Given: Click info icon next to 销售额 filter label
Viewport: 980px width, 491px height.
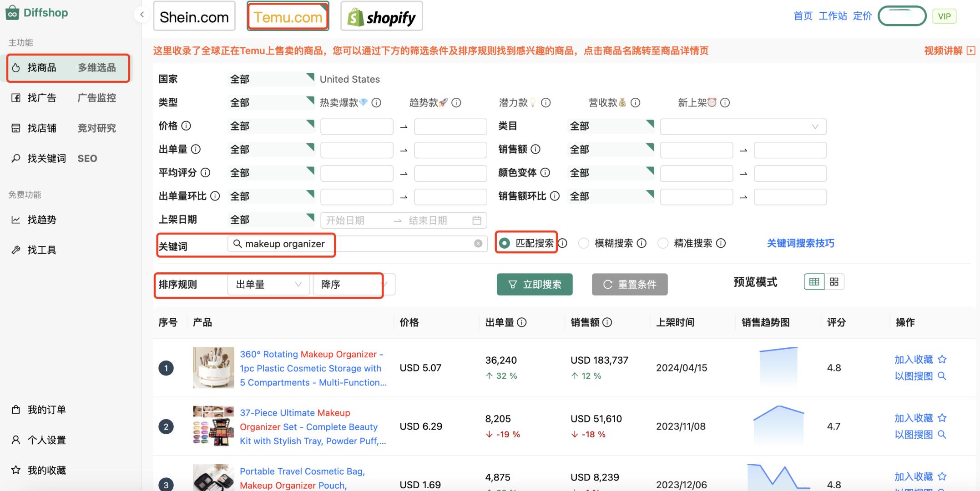Looking at the screenshot, I should pyautogui.click(x=535, y=149).
